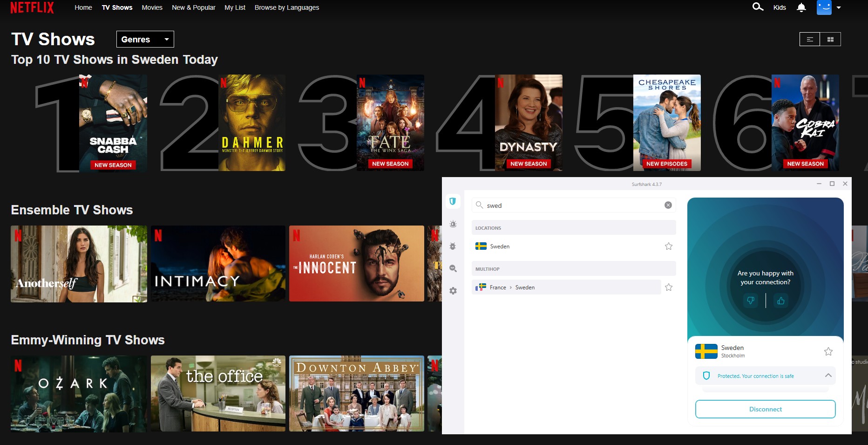This screenshot has height=445, width=868.
Task: Click Ensemble TV Shows heading
Action: click(x=72, y=210)
